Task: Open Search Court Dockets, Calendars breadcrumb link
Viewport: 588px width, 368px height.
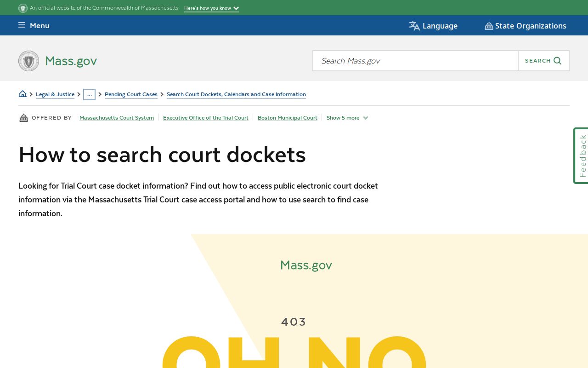Action: pyautogui.click(x=236, y=94)
